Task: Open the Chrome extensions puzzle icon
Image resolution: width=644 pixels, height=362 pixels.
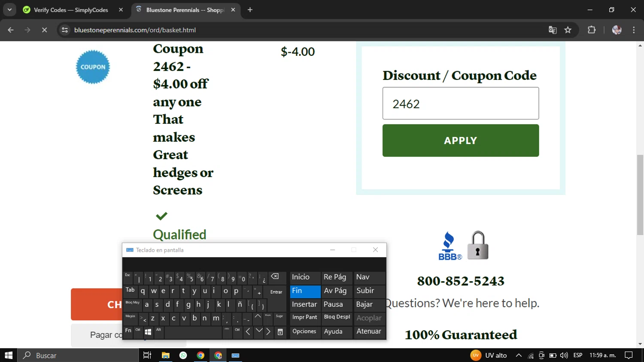Action: [x=592, y=30]
